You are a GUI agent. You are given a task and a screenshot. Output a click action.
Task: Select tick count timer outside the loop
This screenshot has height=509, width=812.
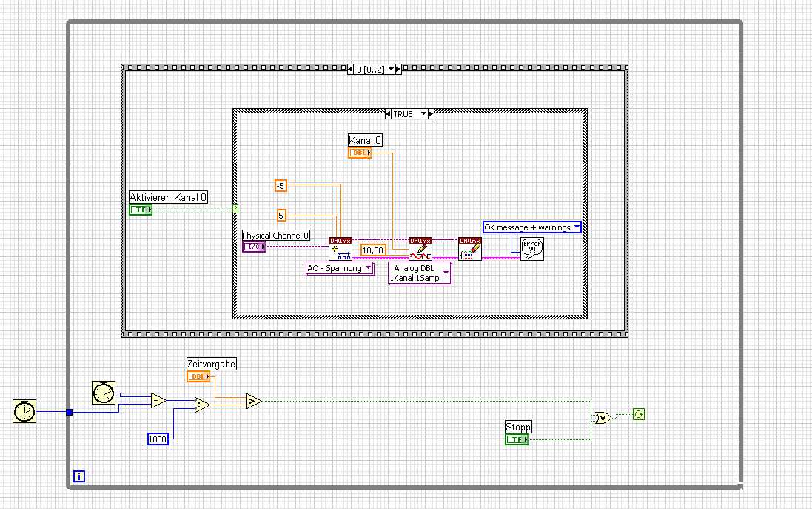pos(24,411)
